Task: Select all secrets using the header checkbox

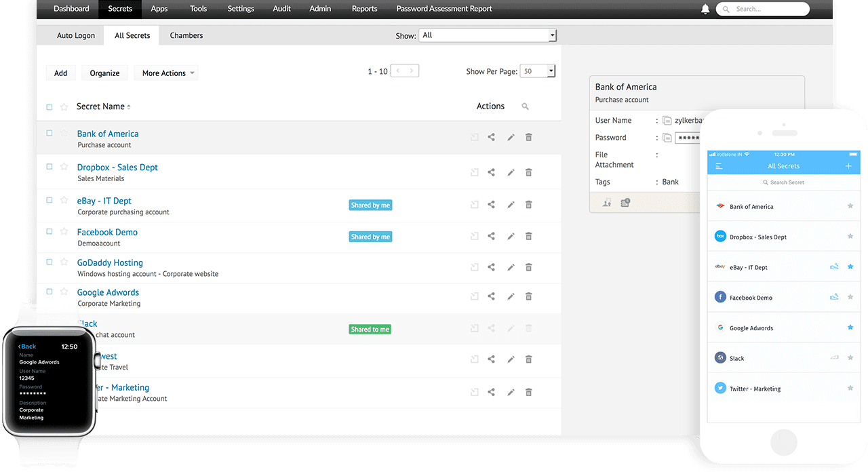Action: pos(49,106)
